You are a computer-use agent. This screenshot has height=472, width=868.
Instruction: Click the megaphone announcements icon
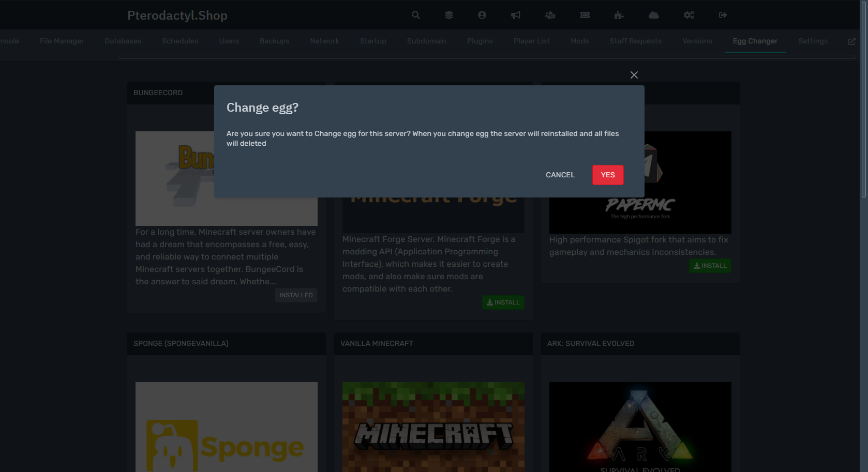pyautogui.click(x=515, y=15)
